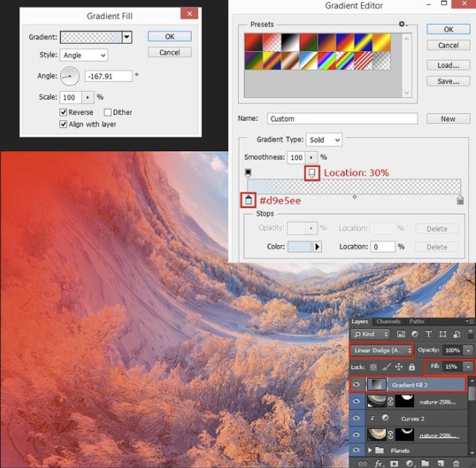
Task: Click the create new layer icon
Action: tap(441, 463)
